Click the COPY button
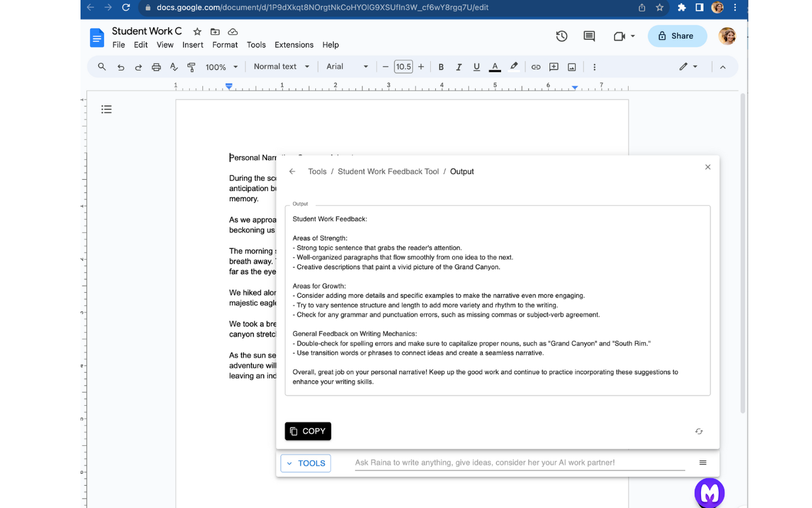Image resolution: width=812 pixels, height=508 pixels. tap(308, 431)
